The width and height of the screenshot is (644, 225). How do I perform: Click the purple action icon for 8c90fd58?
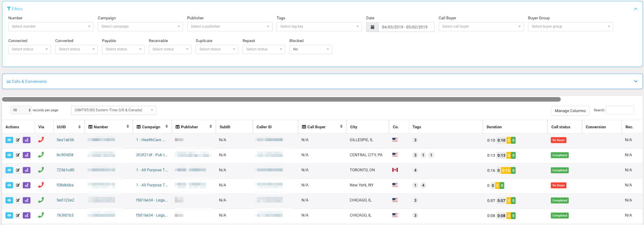tap(27, 155)
